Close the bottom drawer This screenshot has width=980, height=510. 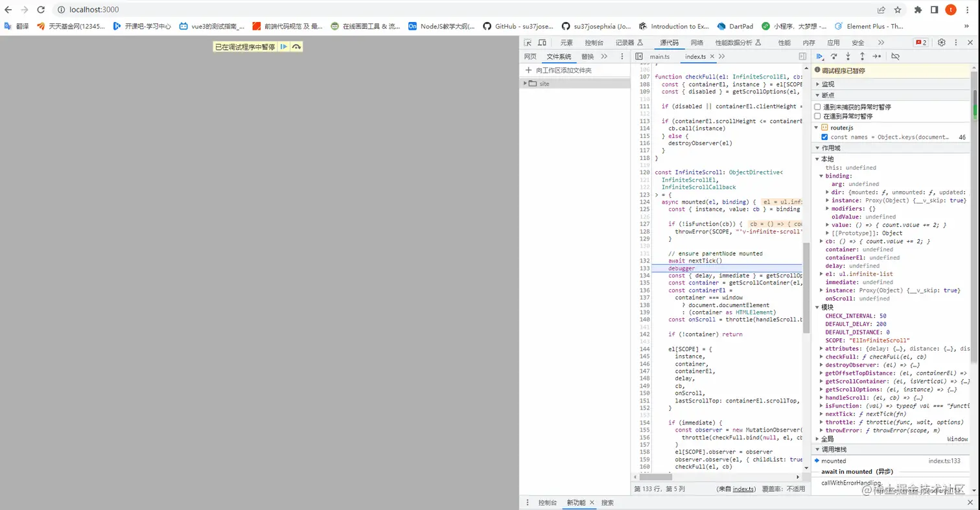coord(970,502)
